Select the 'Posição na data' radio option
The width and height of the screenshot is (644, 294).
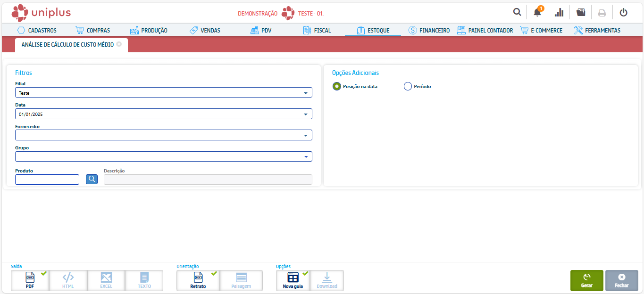coord(336,86)
